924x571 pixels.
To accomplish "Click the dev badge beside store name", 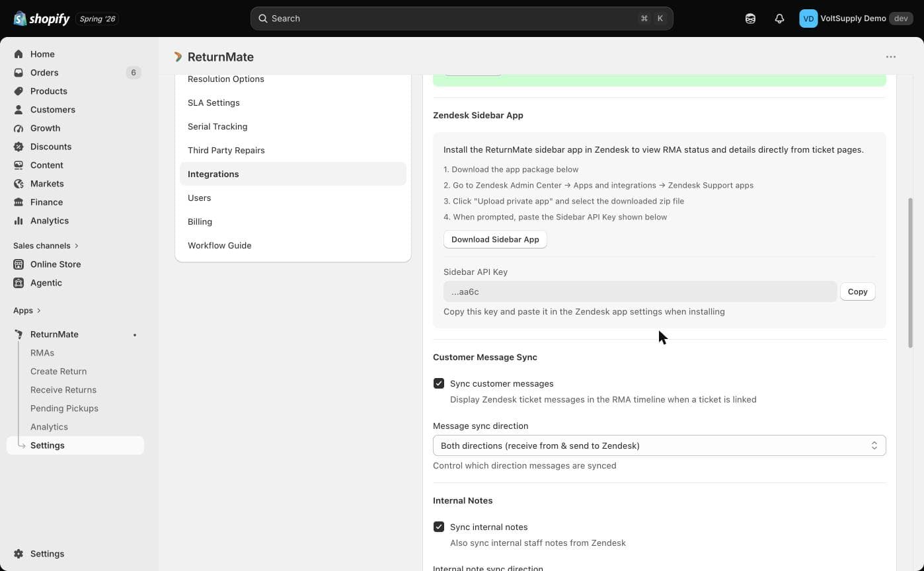I will coord(901,19).
